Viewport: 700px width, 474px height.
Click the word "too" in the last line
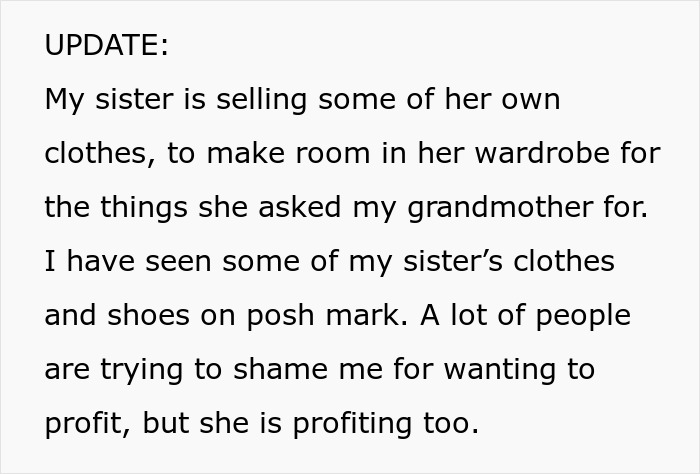click(450, 424)
